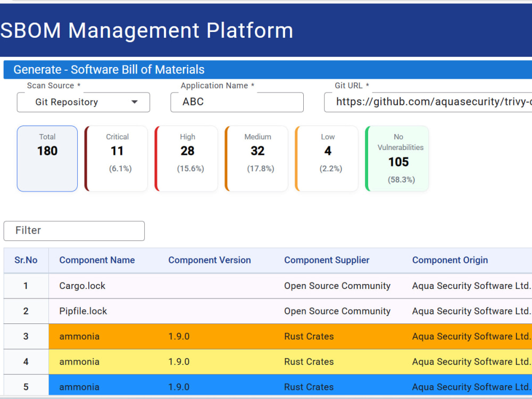This screenshot has height=399, width=532.
Task: Click serial number 2 cell
Action: 26,311
